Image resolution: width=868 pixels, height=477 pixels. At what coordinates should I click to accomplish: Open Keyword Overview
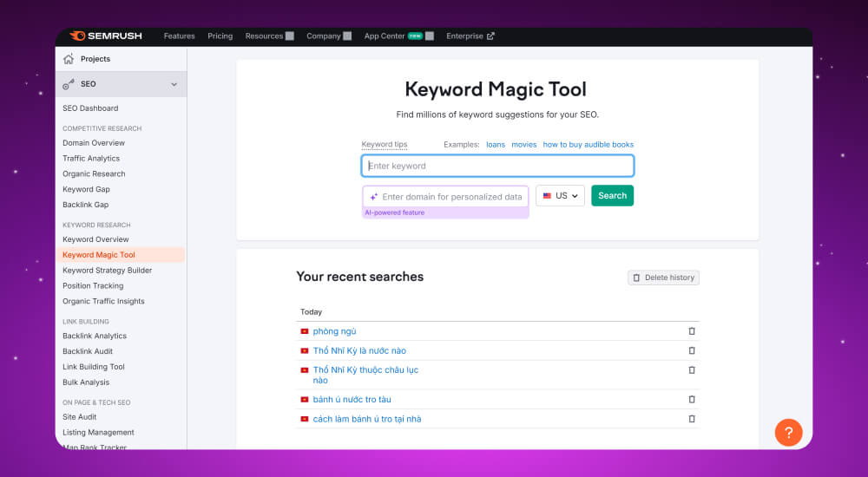[95, 239]
